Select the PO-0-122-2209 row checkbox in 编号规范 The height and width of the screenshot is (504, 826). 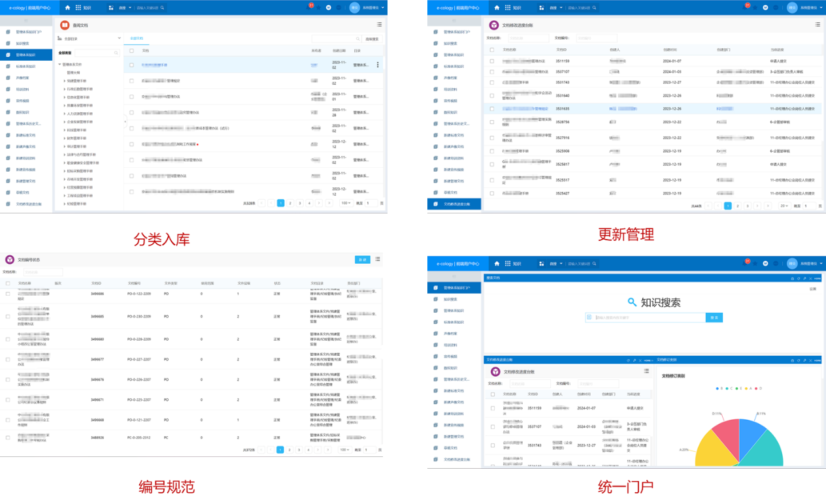pos(8,294)
